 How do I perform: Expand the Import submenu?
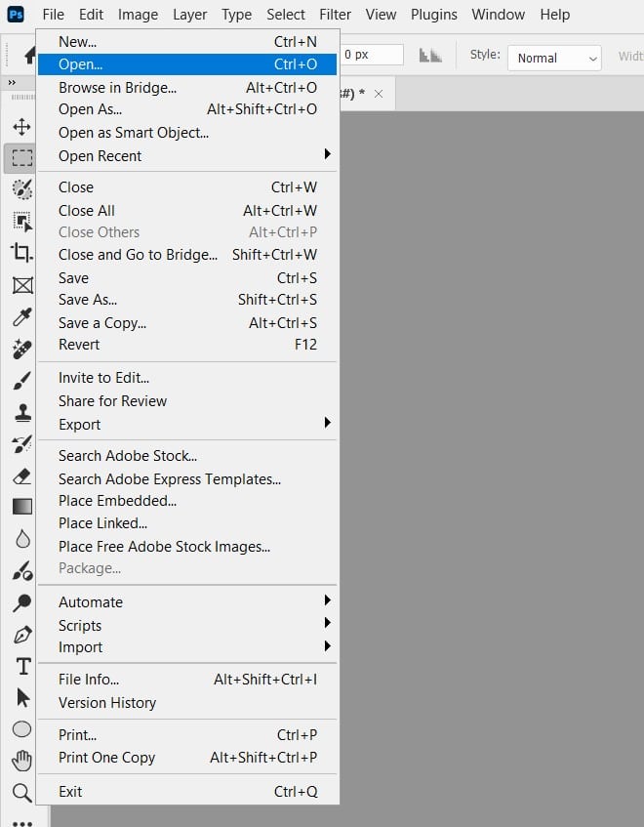pos(187,646)
